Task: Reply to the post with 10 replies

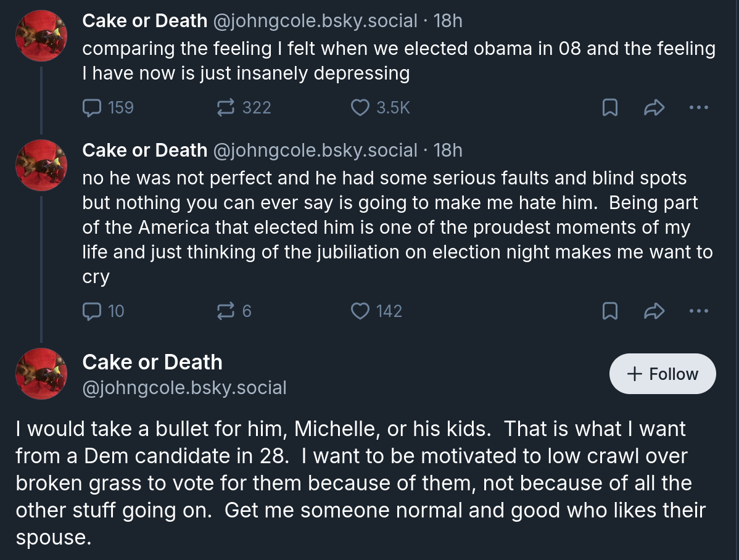Action: tap(92, 311)
